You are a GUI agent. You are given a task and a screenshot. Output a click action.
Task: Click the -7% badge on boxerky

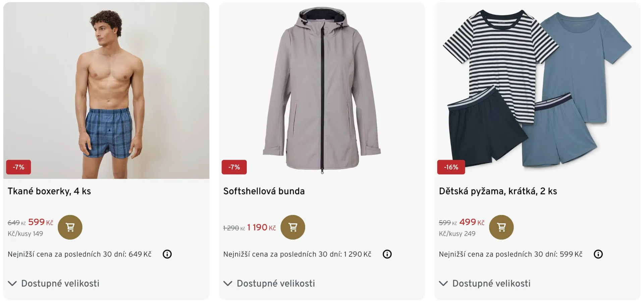pyautogui.click(x=18, y=167)
